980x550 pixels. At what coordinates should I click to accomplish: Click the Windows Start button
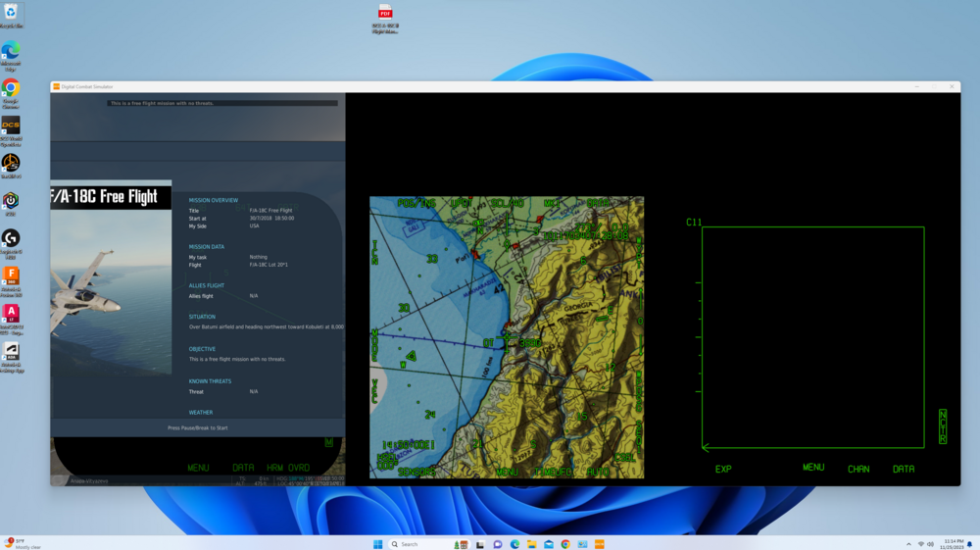[x=377, y=544]
